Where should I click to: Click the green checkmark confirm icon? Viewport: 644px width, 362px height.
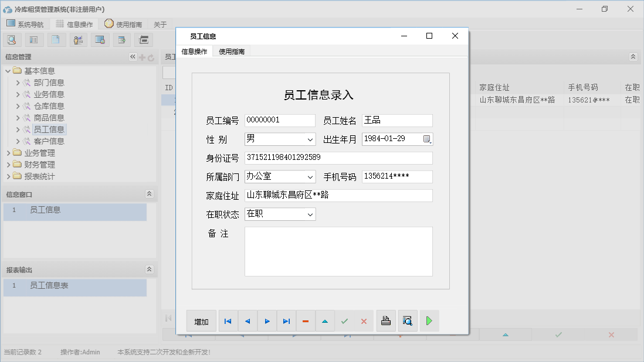point(345,320)
